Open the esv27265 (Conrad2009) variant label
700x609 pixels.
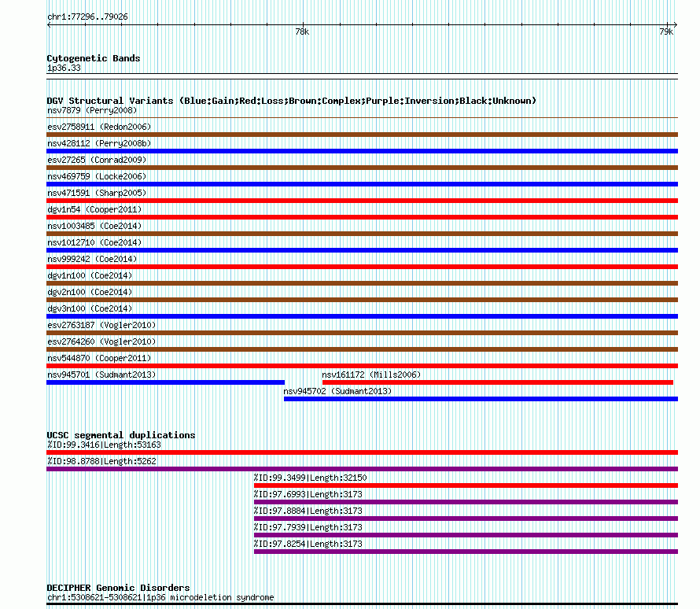97,160
